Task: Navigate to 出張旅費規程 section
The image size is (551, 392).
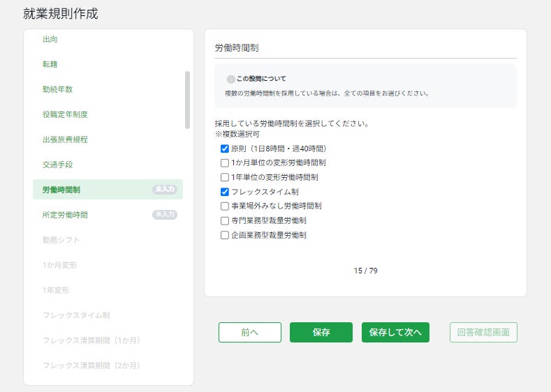Action: pos(65,140)
